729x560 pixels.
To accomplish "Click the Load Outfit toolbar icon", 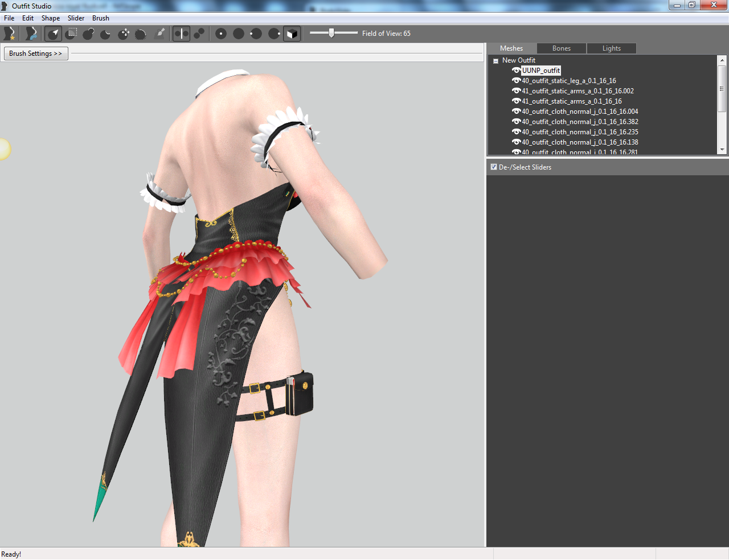I will [x=31, y=34].
